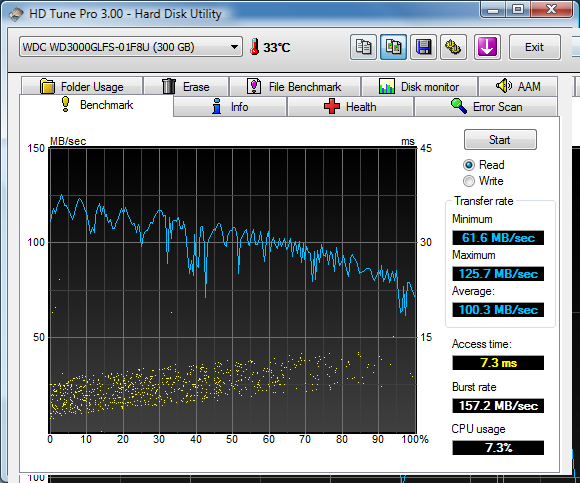Open the Erase tab
580x483 pixels.
[186, 87]
